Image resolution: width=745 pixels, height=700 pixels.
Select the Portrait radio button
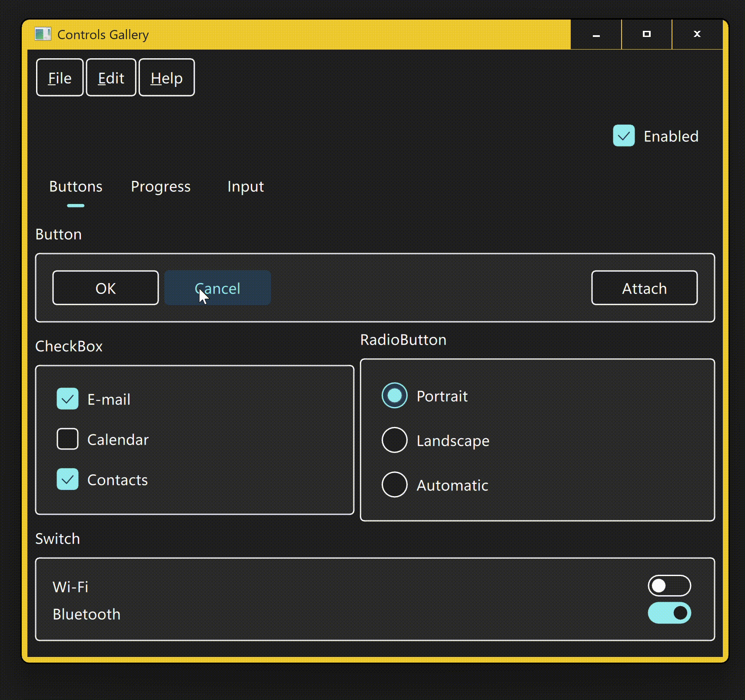[394, 396]
